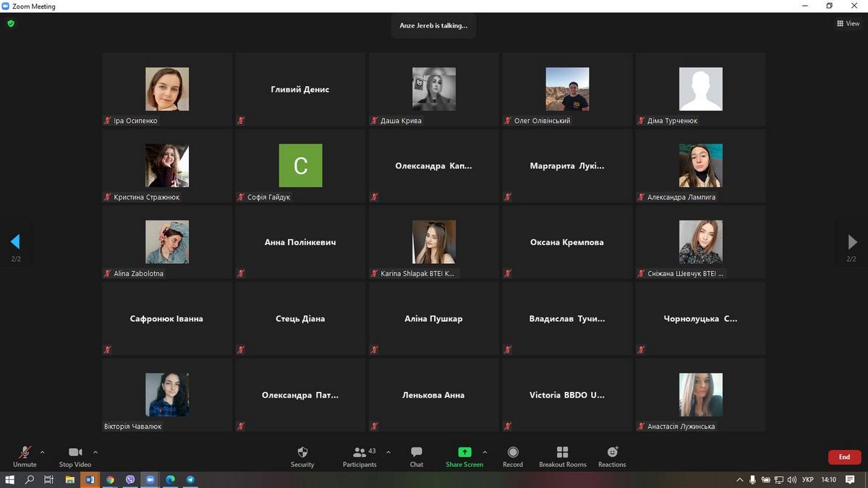This screenshot has width=868, height=488.
Task: Expand participants options arrow beside Participants
Action: 388,453
